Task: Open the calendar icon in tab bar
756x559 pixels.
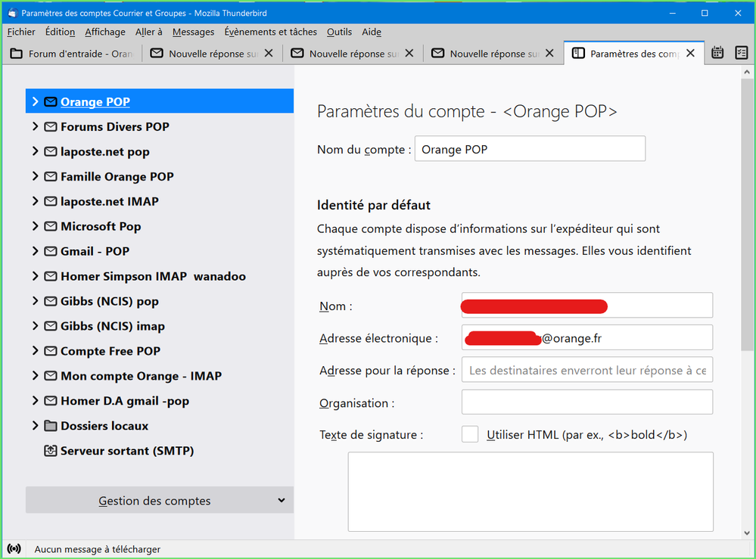Action: point(717,52)
